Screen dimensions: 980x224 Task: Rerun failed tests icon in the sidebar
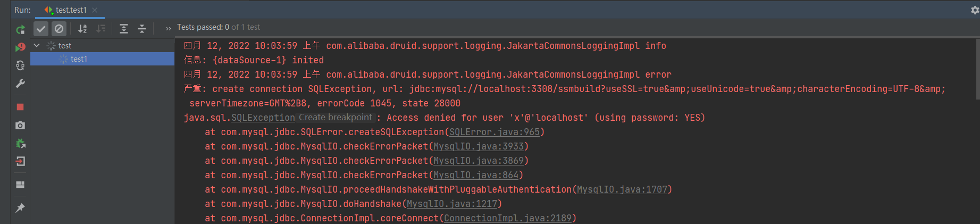coord(20,47)
